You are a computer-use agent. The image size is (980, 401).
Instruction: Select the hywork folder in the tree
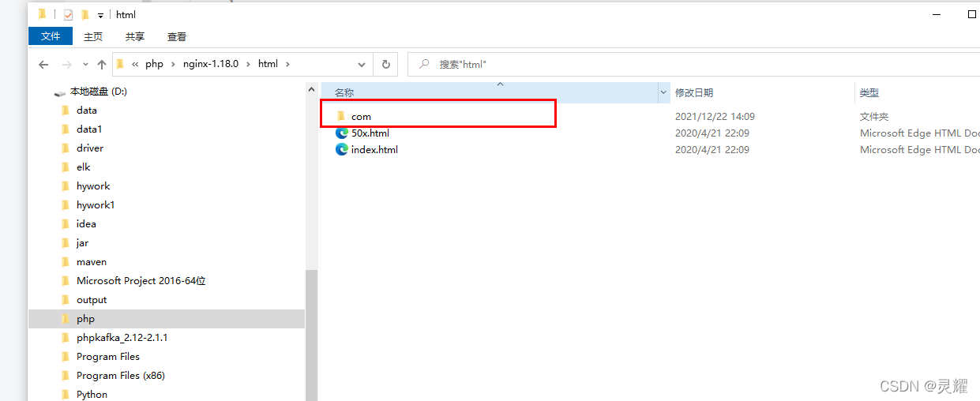click(x=93, y=186)
